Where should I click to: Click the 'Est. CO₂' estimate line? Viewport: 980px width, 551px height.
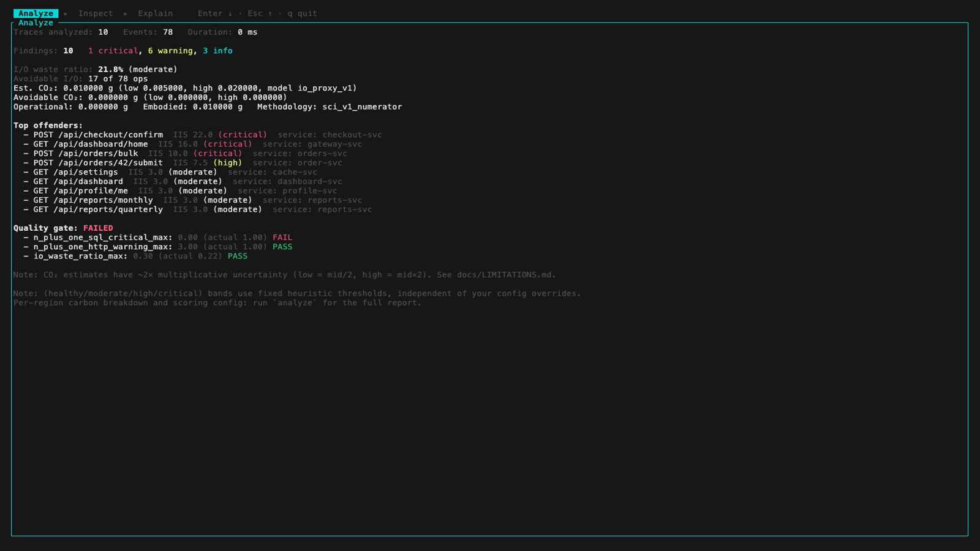185,88
